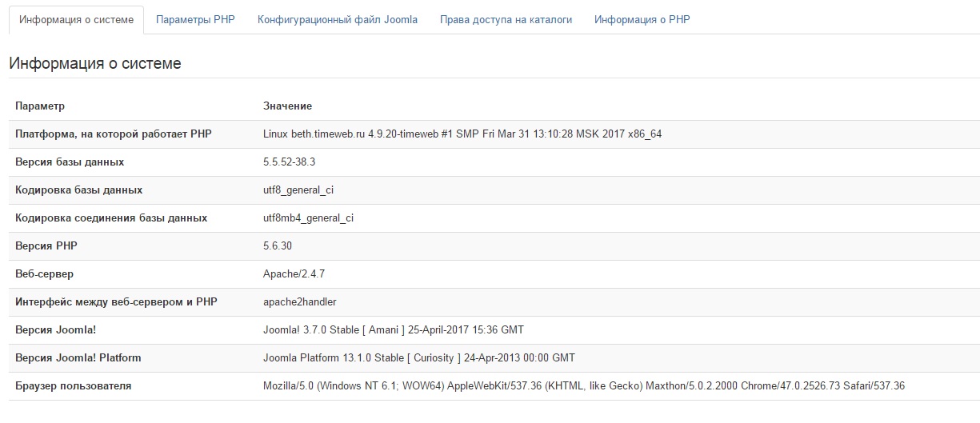This screenshot has height=423, width=980.
Task: Select the utf8mb4_general_ci value
Action: (x=308, y=218)
